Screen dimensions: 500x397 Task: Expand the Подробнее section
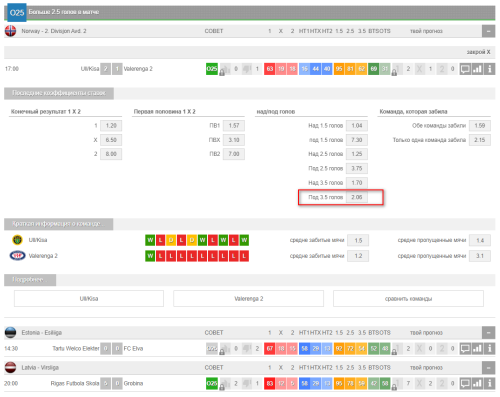pyautogui.click(x=30, y=280)
